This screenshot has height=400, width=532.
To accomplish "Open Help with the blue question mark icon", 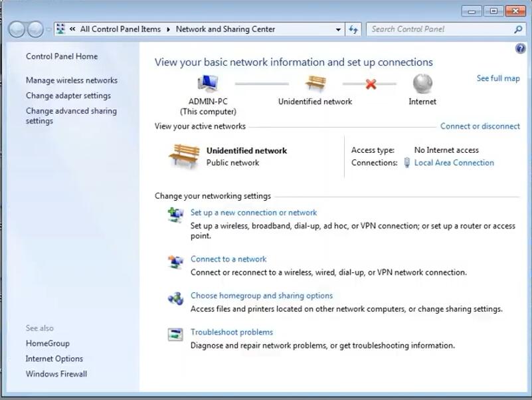I will coord(520,49).
